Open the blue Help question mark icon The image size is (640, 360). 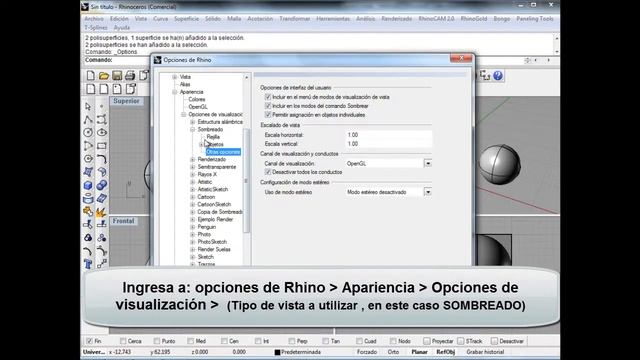click(498, 76)
